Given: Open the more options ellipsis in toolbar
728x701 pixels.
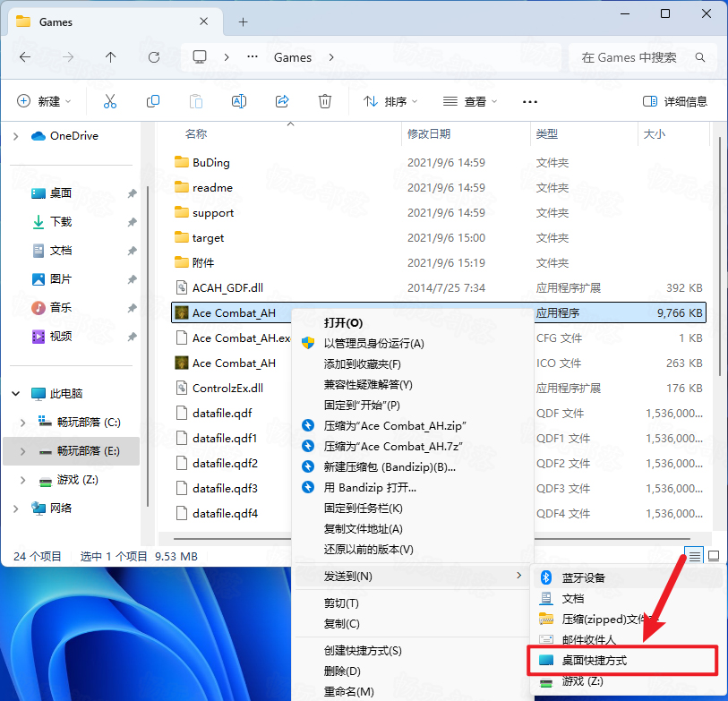Looking at the screenshot, I should (x=530, y=102).
